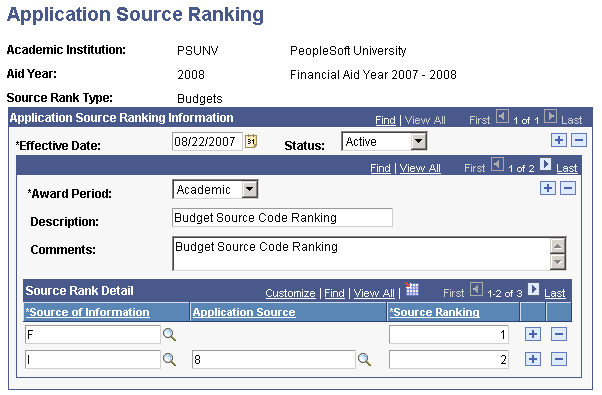Click View All in the Award Period header
This screenshot has height=395, width=602.
pyautogui.click(x=420, y=168)
